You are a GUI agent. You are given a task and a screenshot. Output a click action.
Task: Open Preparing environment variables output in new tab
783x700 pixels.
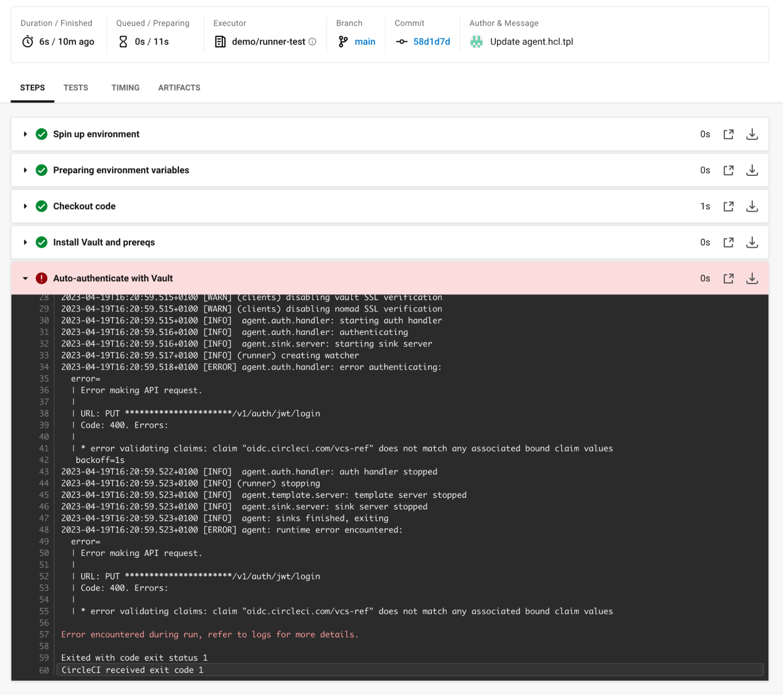(728, 170)
